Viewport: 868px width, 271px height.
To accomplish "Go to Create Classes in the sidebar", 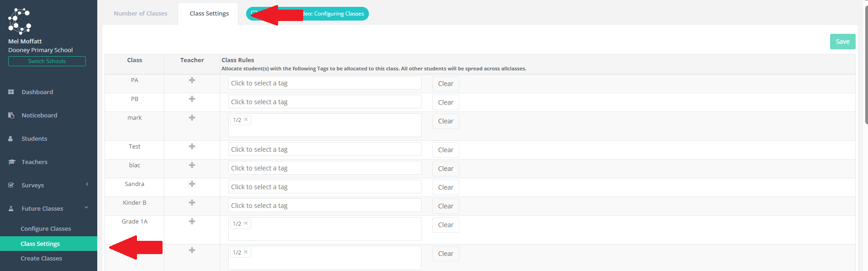I will tap(41, 258).
